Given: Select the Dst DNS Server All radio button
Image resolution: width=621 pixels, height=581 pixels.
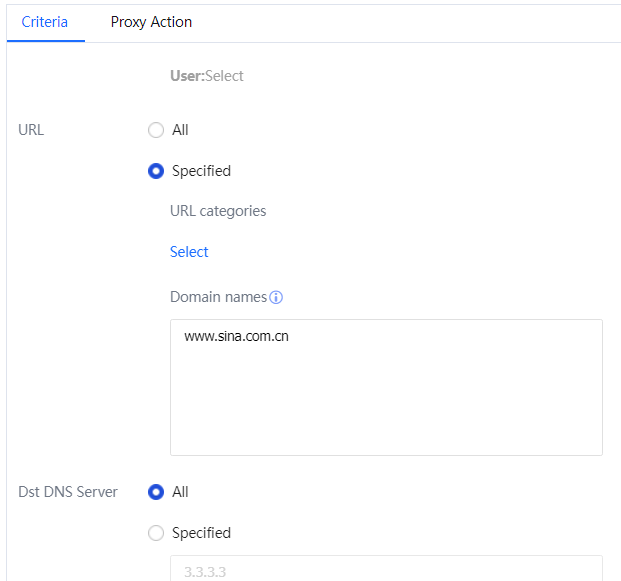Looking at the screenshot, I should coord(156,492).
